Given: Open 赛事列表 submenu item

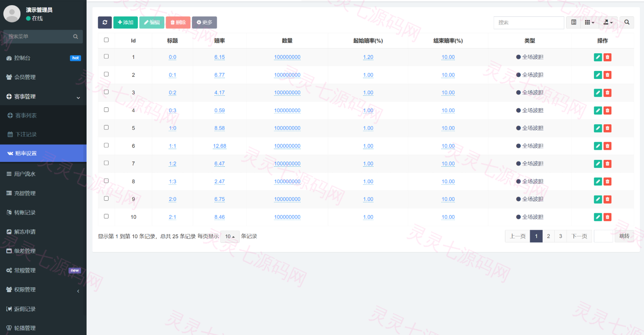Looking at the screenshot, I should [x=43, y=115].
